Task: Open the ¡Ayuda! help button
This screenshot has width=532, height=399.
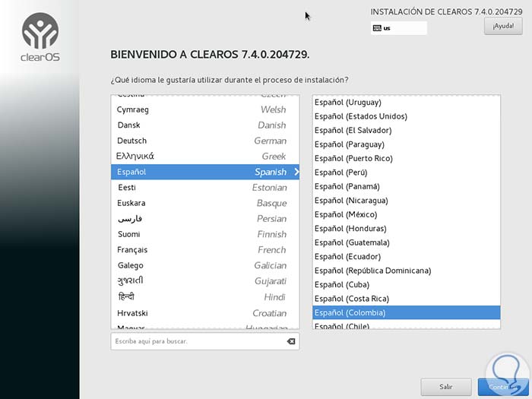Action: pyautogui.click(x=503, y=26)
